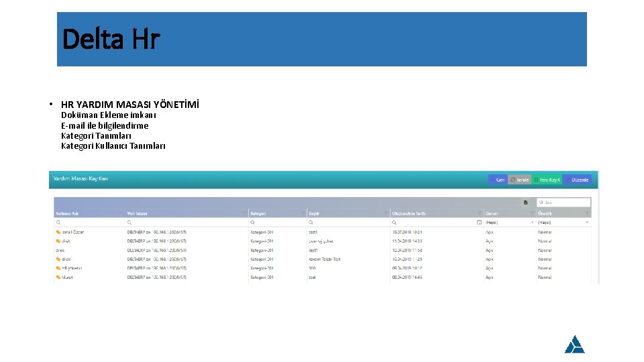This screenshot has width=644, height=362.
Task: Click the date 10.04.2019 11:50
Action: (x=407, y=250)
